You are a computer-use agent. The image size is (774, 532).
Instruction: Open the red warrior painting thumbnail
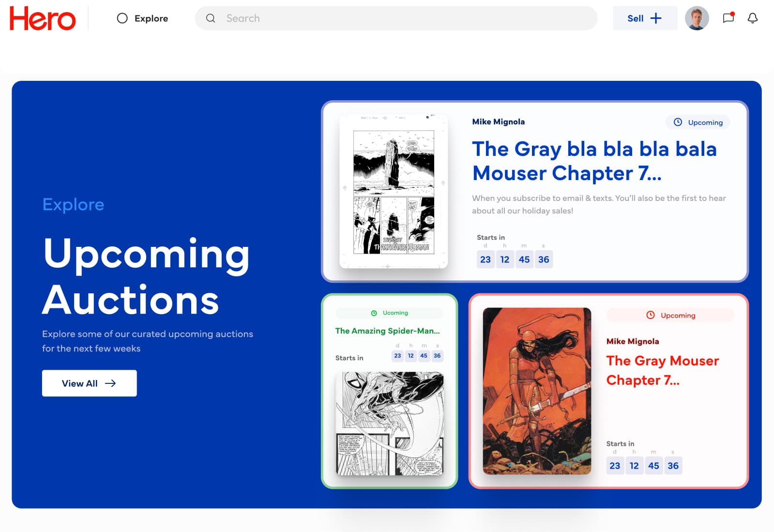coord(537,391)
